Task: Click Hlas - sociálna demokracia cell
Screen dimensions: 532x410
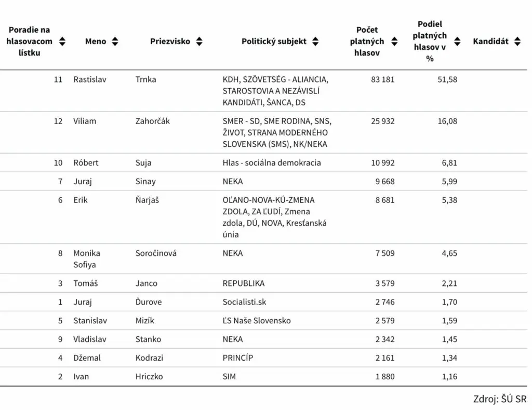Action: [271, 162]
